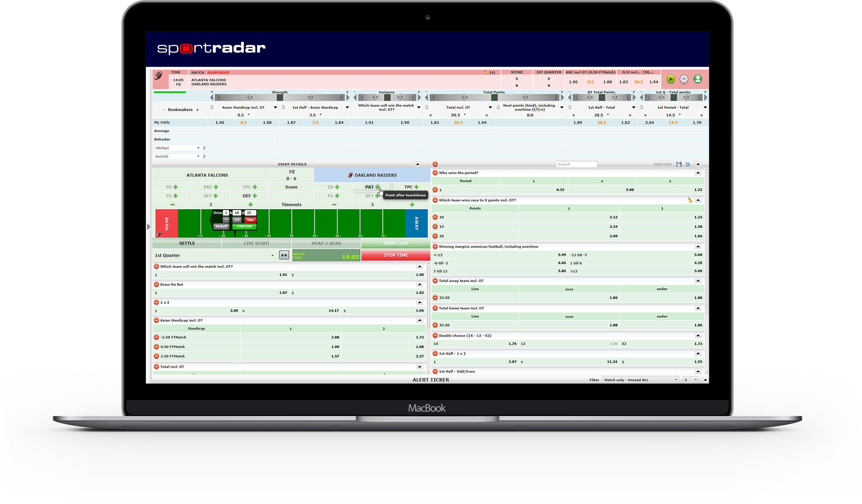
Task: Click the blue undo arrow icon
Action: point(688,164)
